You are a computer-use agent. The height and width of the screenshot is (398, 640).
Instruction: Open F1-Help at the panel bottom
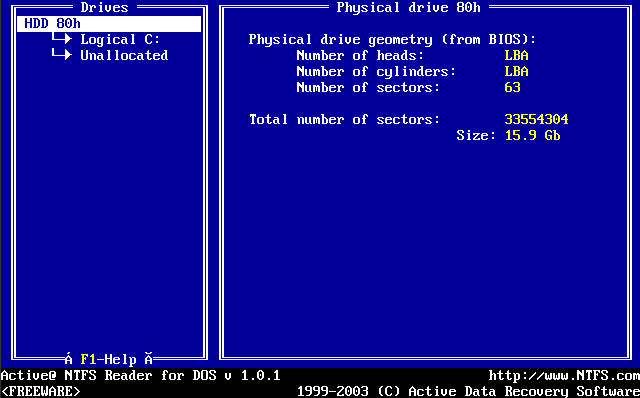pyautogui.click(x=108, y=359)
